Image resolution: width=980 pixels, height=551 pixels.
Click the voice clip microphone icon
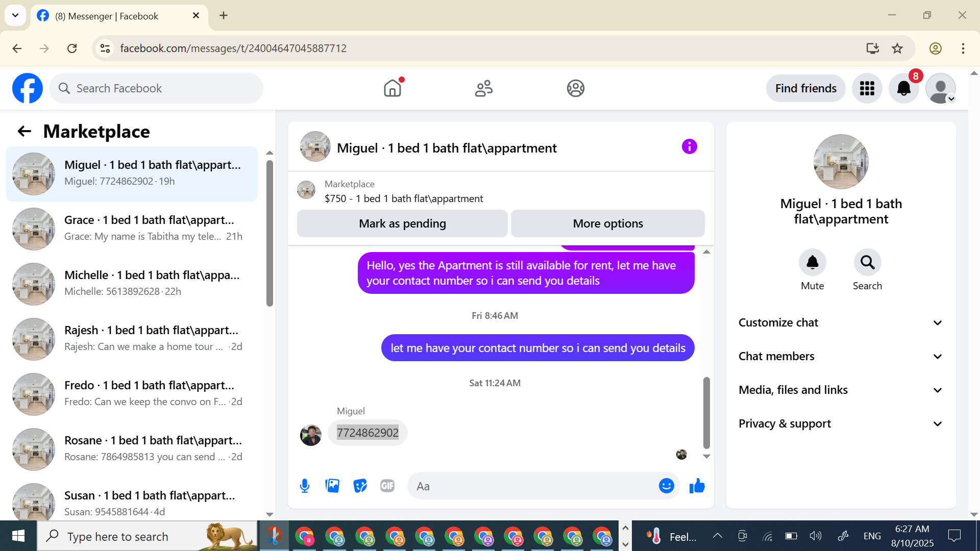click(x=305, y=486)
